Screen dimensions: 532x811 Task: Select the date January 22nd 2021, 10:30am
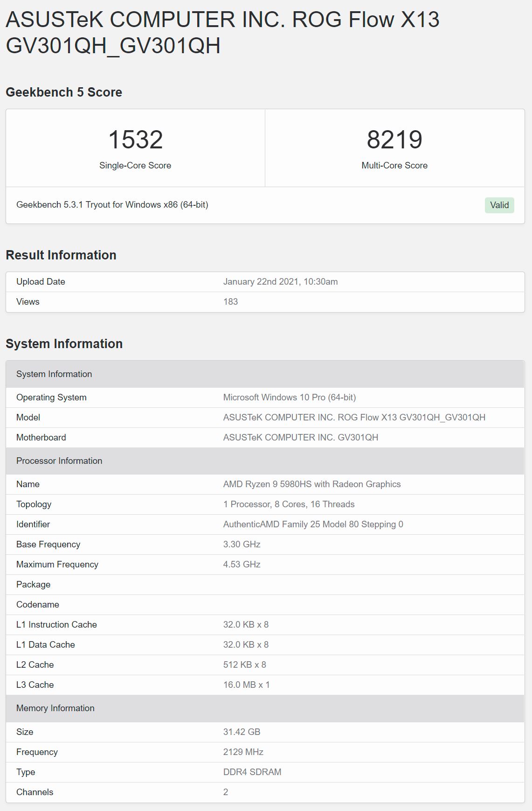pyautogui.click(x=281, y=282)
